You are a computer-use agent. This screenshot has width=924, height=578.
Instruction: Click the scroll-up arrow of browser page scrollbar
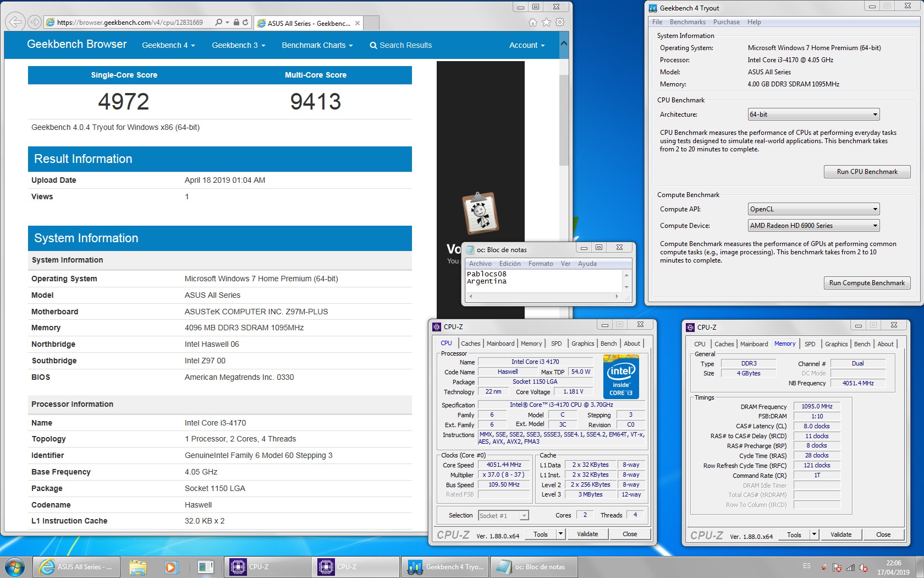(x=564, y=43)
